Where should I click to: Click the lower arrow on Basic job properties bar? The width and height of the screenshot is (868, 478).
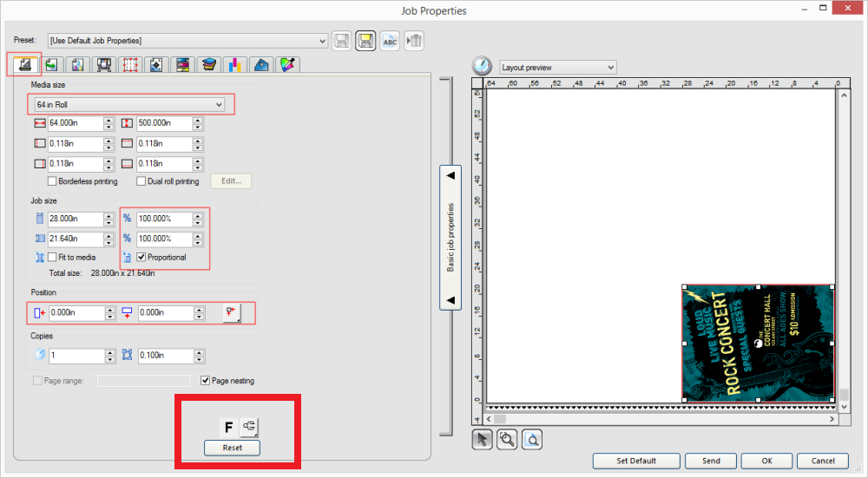point(450,300)
